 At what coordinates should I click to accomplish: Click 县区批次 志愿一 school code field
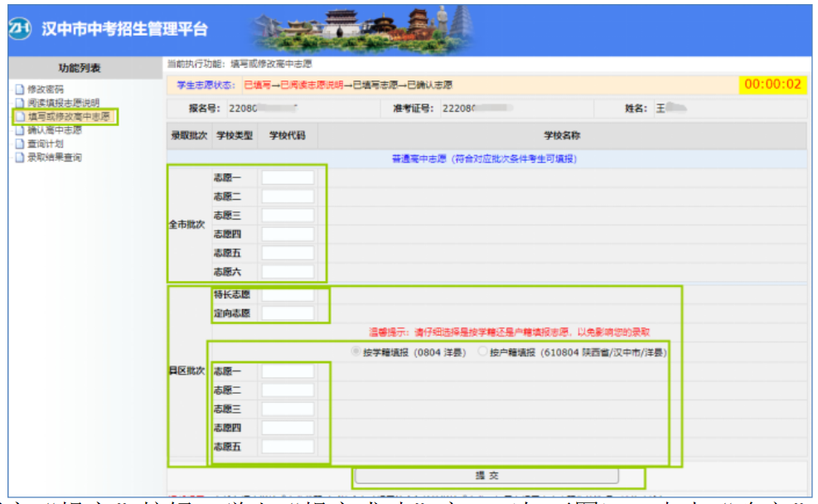click(288, 371)
